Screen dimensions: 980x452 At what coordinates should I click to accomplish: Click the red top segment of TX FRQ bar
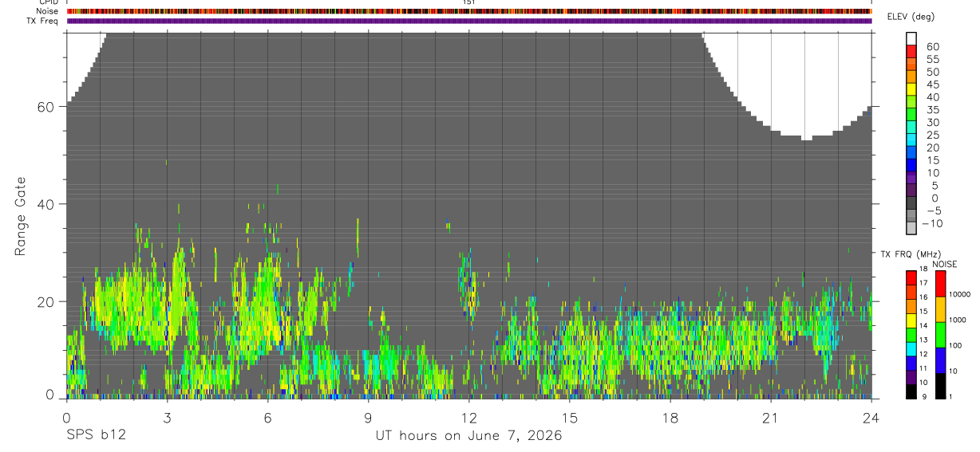(x=911, y=277)
